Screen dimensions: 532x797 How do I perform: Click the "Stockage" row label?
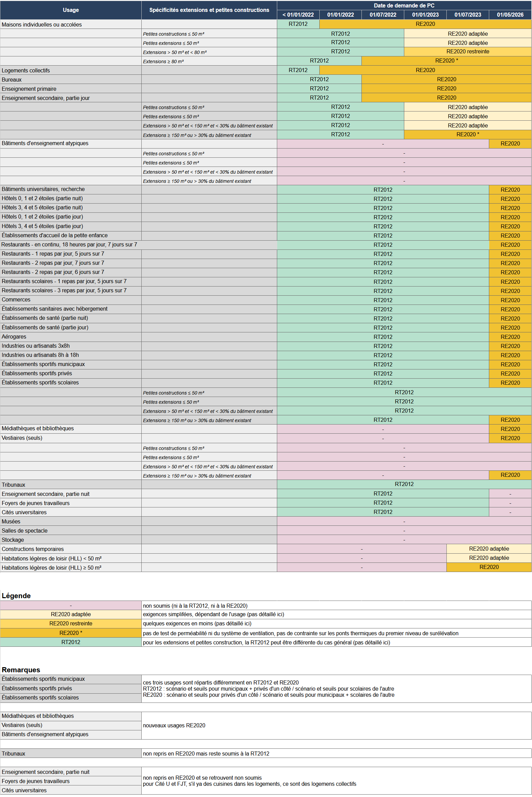(71, 540)
